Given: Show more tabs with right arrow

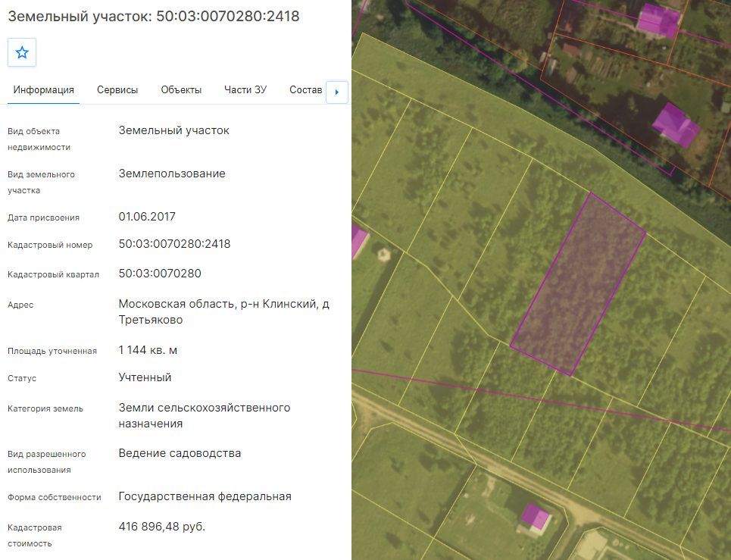Looking at the screenshot, I should click(x=336, y=92).
